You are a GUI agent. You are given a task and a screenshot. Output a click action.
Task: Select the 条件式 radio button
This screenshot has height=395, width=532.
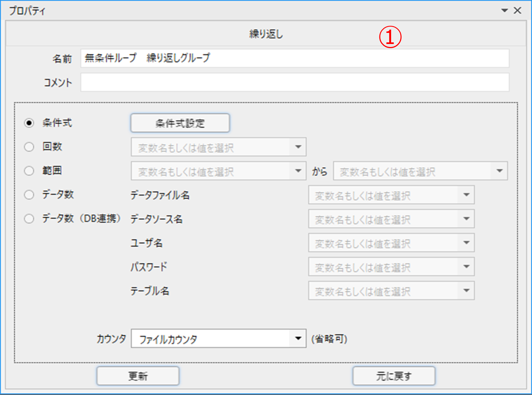(29, 123)
